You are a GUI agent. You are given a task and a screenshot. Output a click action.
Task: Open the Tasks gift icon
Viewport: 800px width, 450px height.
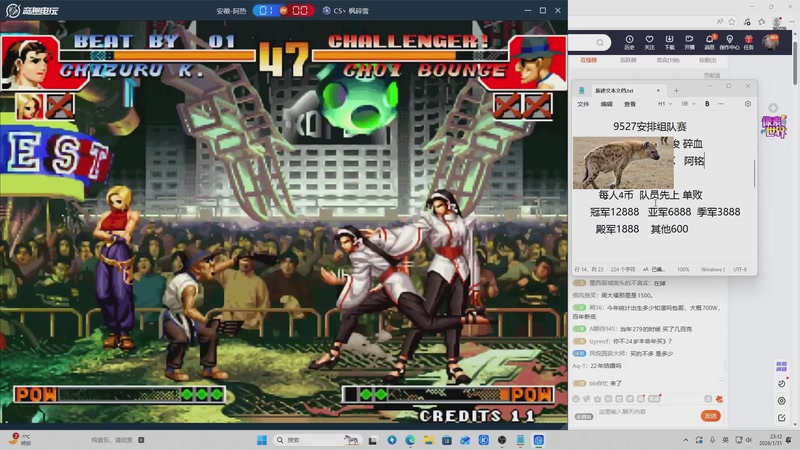[x=748, y=42]
